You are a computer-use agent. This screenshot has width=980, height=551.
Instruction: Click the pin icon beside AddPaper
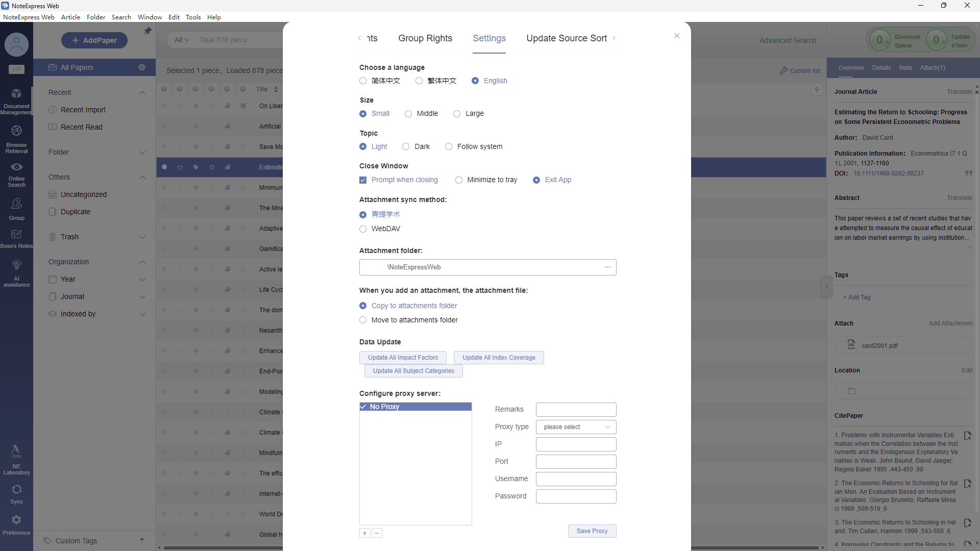[x=148, y=31]
